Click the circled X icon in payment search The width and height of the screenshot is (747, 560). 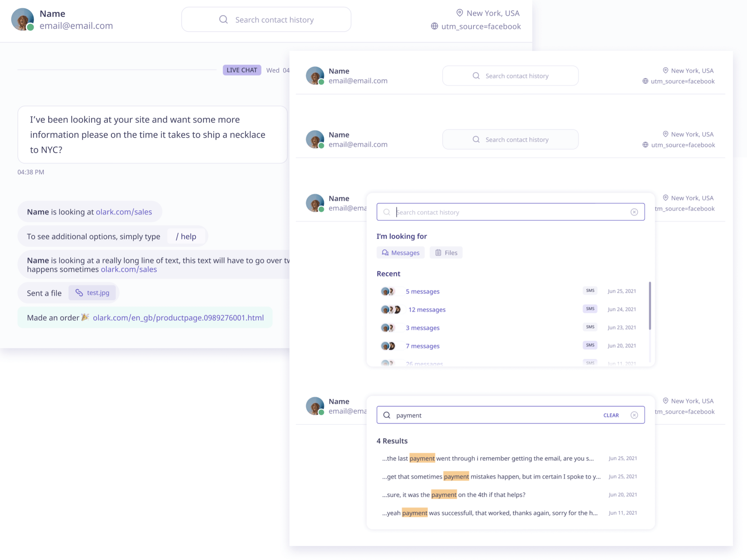coord(634,415)
